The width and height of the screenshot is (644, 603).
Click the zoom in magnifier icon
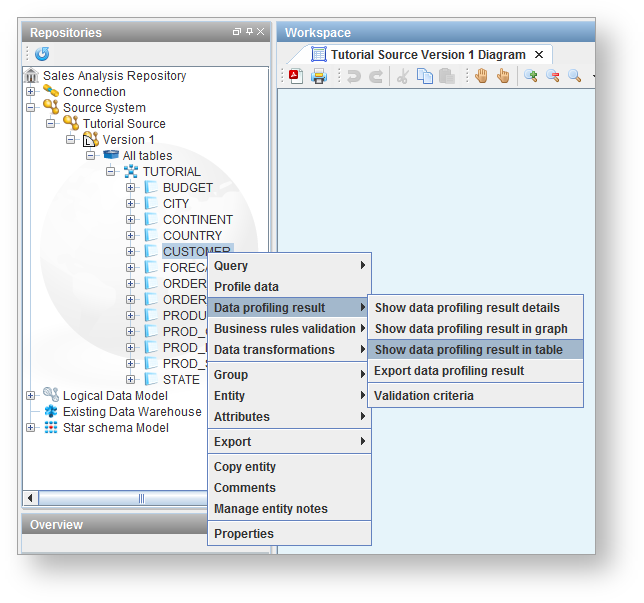[531, 76]
